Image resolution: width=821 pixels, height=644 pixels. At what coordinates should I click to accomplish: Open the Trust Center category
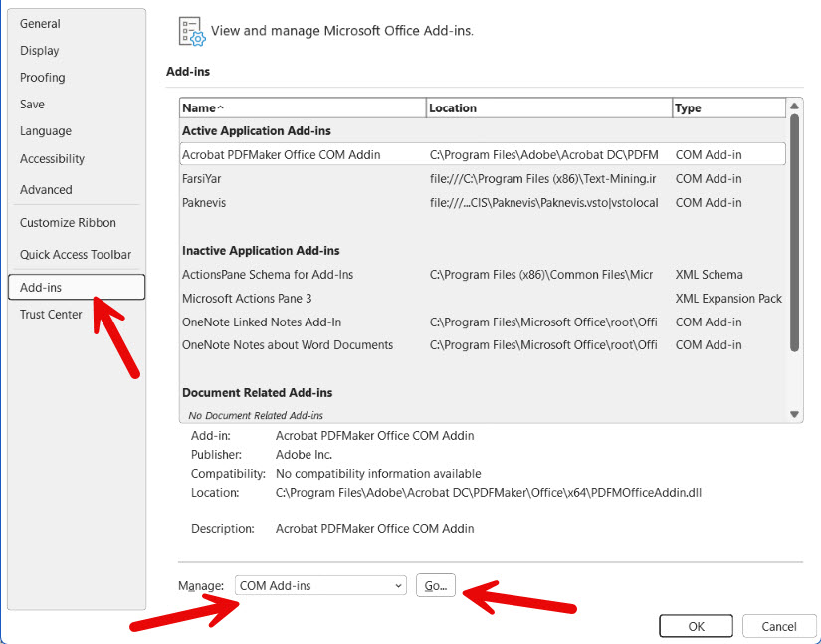[x=51, y=315]
